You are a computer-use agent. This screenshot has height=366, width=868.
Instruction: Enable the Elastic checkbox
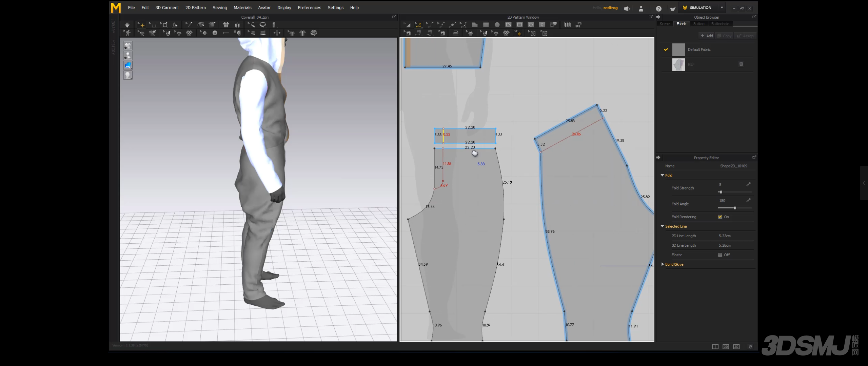coord(720,255)
